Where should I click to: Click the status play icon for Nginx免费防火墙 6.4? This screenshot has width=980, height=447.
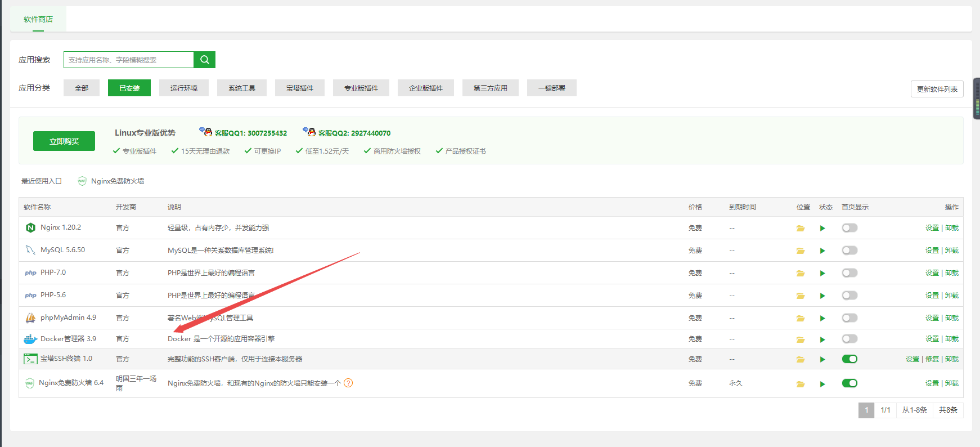[822, 384]
